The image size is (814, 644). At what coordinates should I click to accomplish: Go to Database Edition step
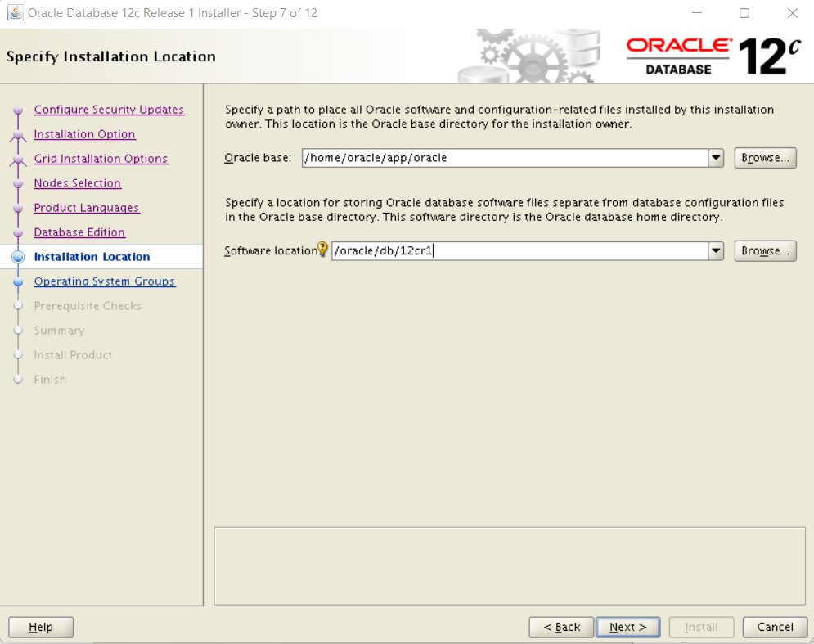click(x=79, y=232)
